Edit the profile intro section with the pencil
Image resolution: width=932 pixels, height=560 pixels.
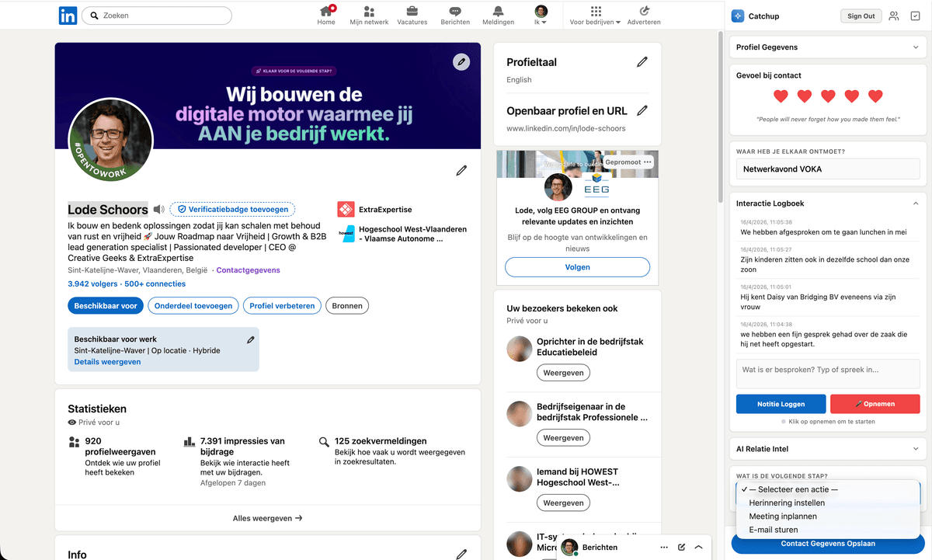pos(461,170)
